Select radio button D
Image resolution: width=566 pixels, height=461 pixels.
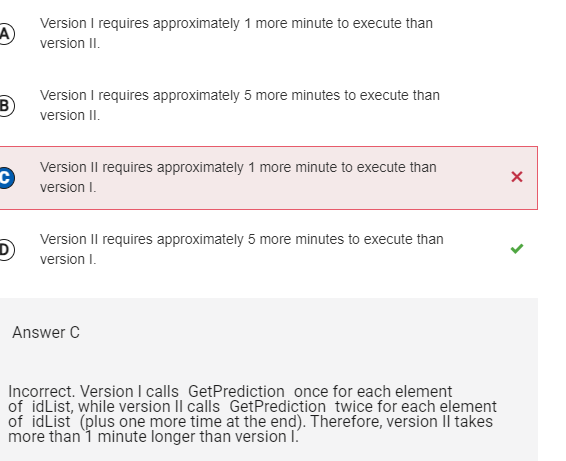[5, 250]
